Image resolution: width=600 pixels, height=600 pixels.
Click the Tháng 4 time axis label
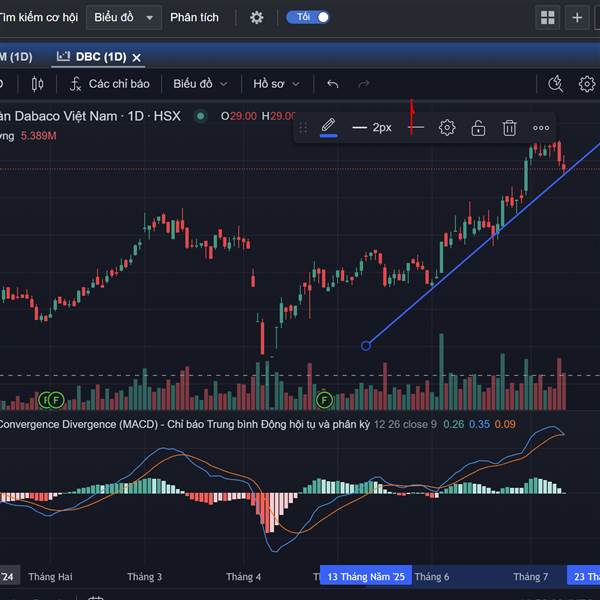coord(243,577)
